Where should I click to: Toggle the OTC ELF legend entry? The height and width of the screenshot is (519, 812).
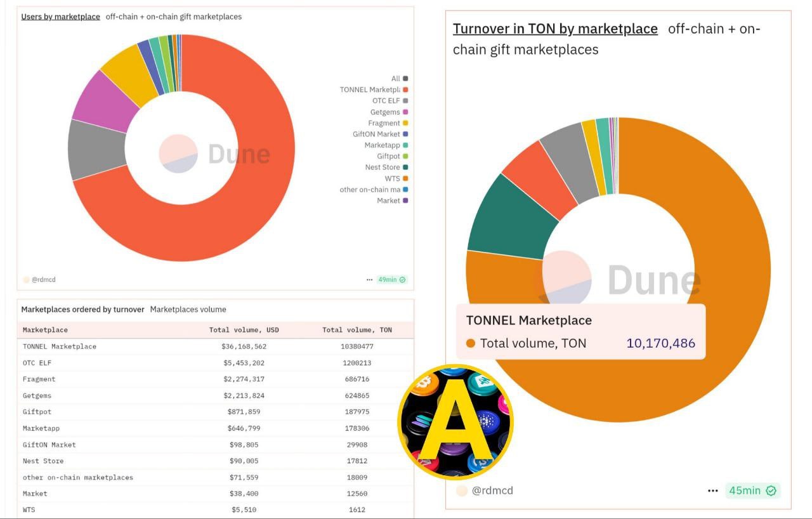pos(390,101)
